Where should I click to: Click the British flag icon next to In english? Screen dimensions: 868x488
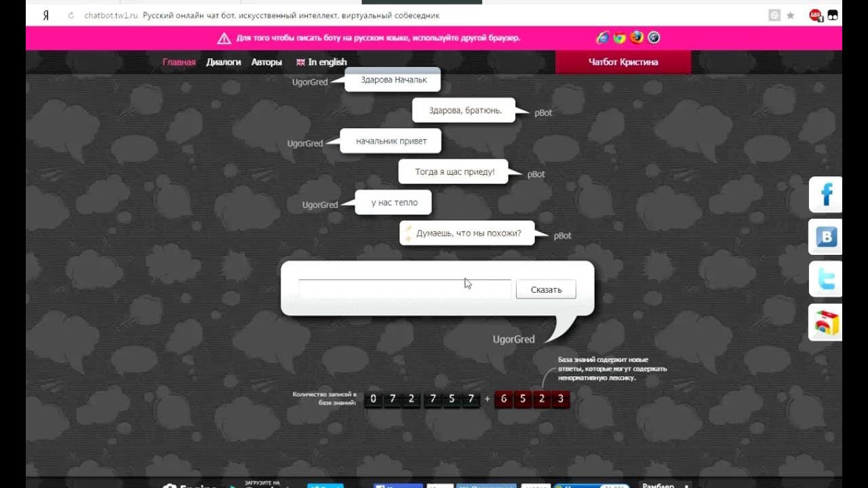click(x=300, y=62)
